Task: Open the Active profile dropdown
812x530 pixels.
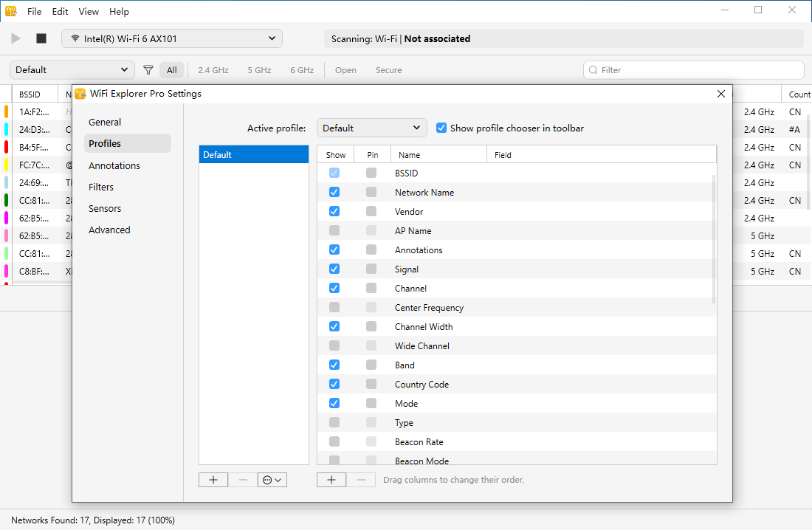Action: 372,128
